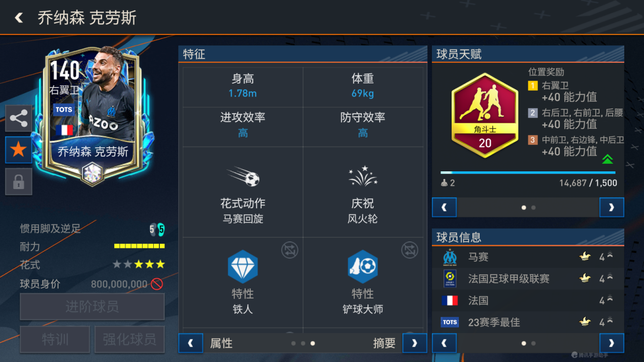Select the 铲球大师 tackle trait icon
644x362 pixels.
click(362, 266)
